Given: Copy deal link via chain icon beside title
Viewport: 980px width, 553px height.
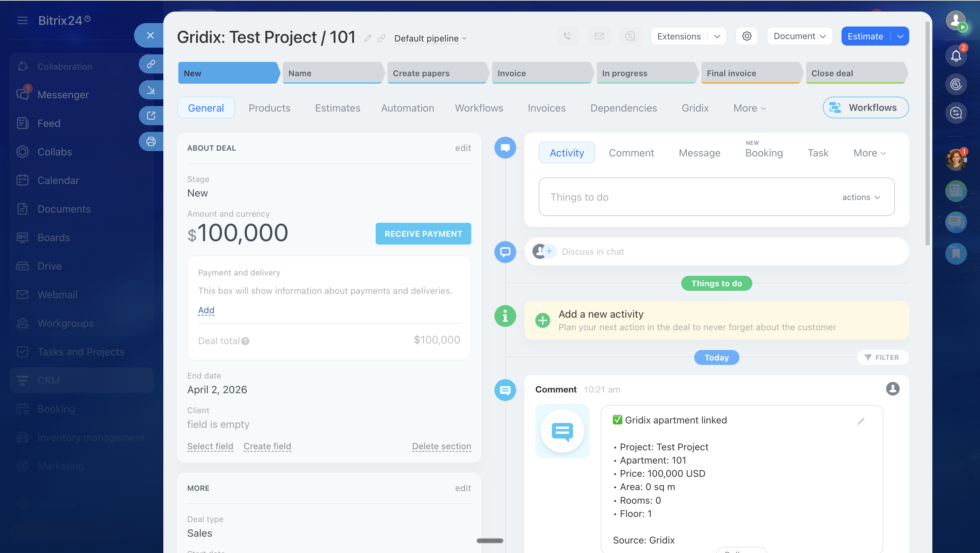Looking at the screenshot, I should (x=381, y=38).
